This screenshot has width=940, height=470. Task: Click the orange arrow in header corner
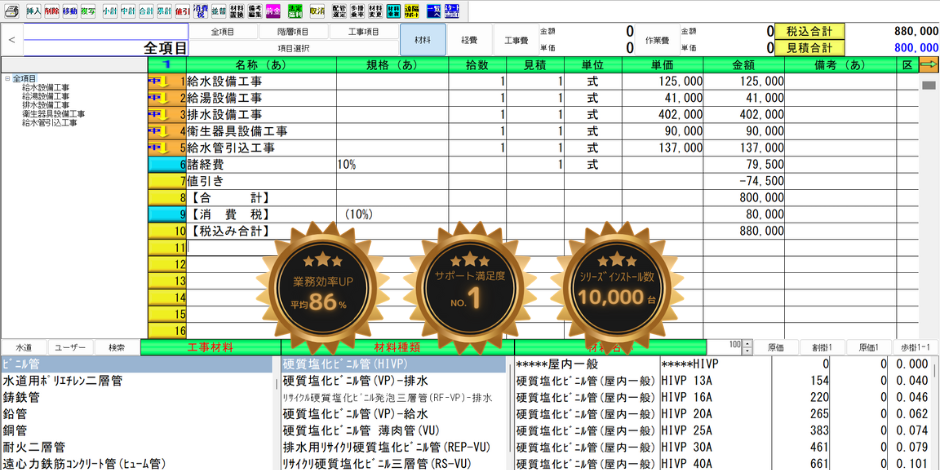928,65
